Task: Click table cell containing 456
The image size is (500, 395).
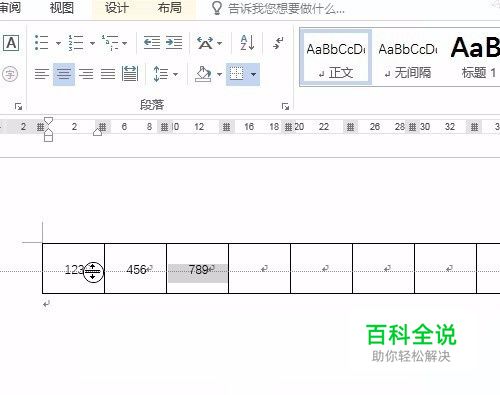Action: (x=135, y=269)
